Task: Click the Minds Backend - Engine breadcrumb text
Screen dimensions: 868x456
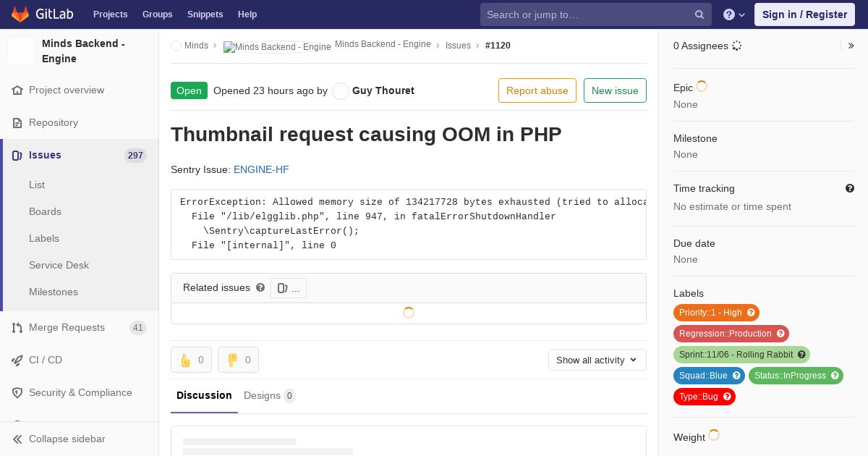Action: tap(383, 45)
